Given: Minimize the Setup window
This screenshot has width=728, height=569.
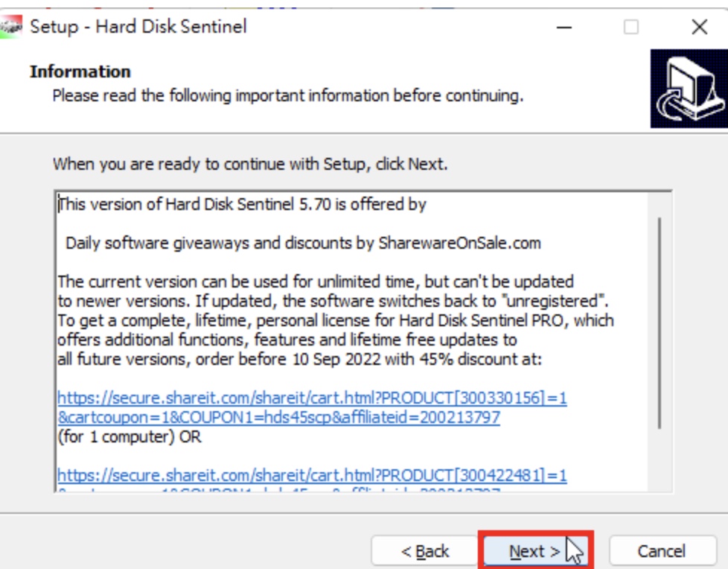Looking at the screenshot, I should 563,28.
